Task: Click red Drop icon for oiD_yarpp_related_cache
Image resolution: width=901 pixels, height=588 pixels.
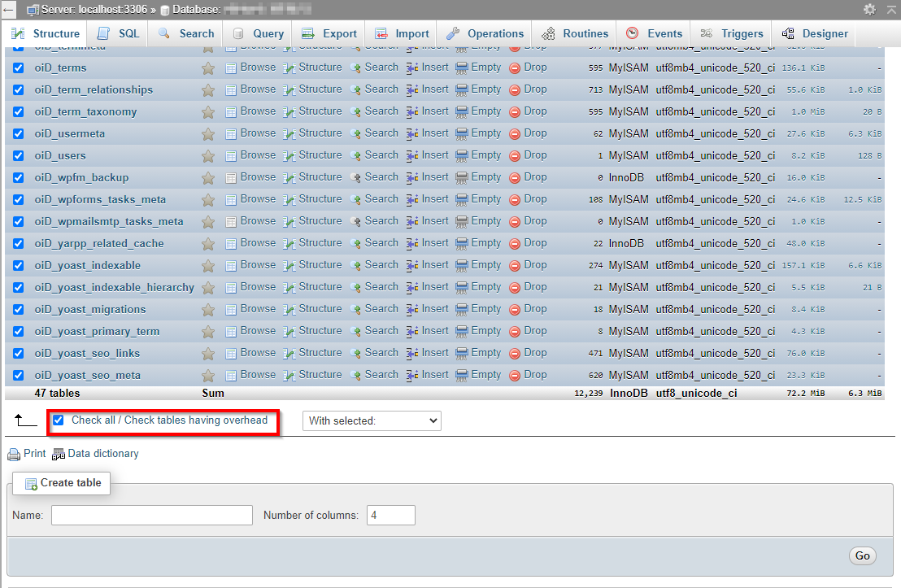Action: 515,244
